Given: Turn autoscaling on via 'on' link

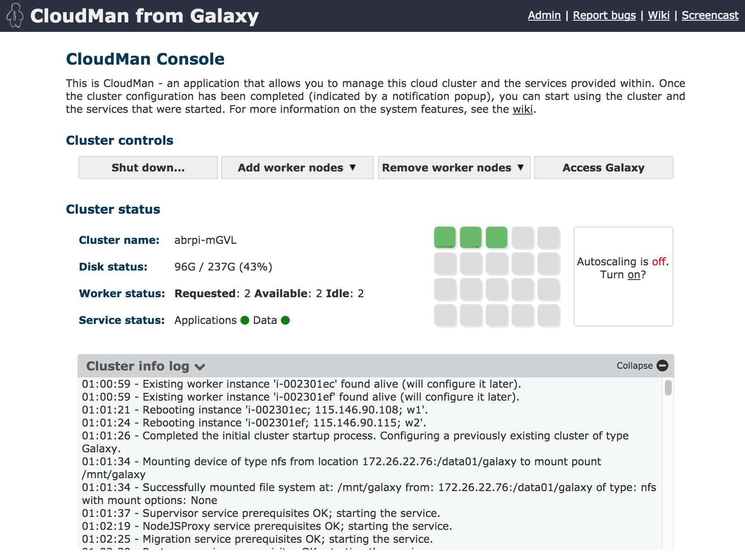Looking at the screenshot, I should point(633,274).
